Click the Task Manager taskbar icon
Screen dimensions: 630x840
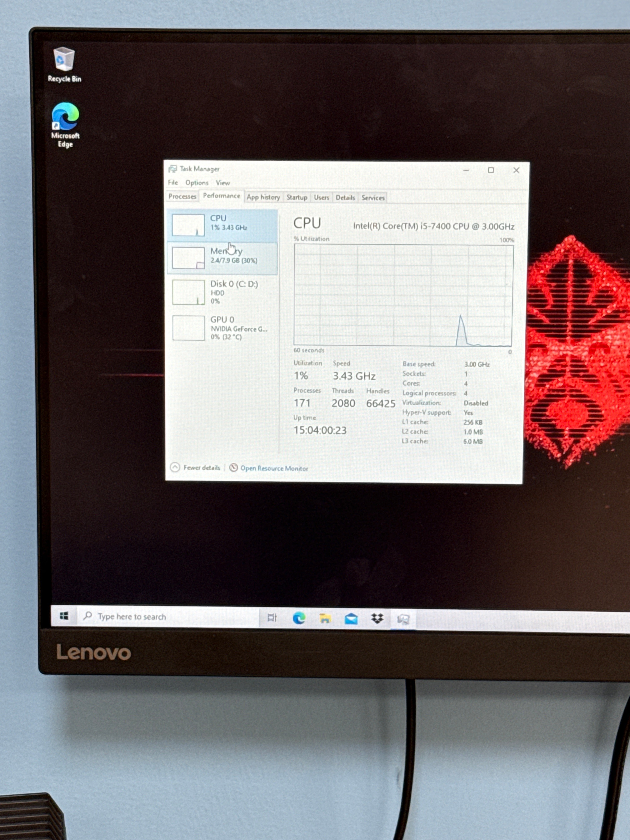403,619
